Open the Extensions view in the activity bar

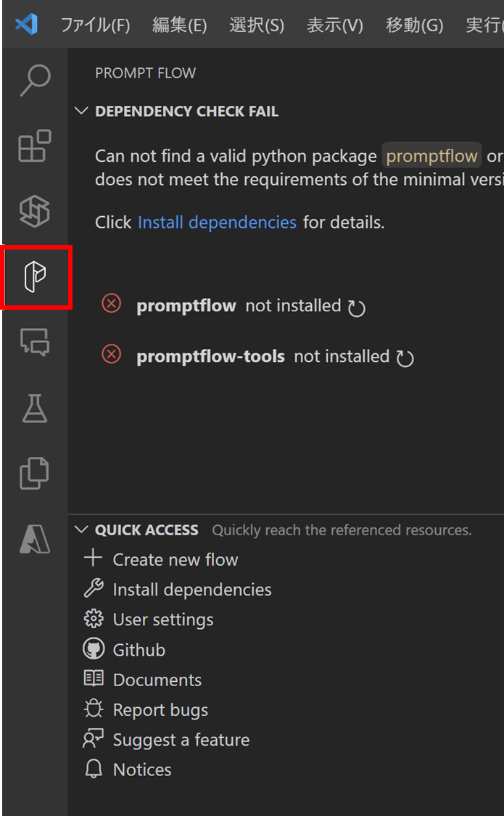tap(35, 145)
